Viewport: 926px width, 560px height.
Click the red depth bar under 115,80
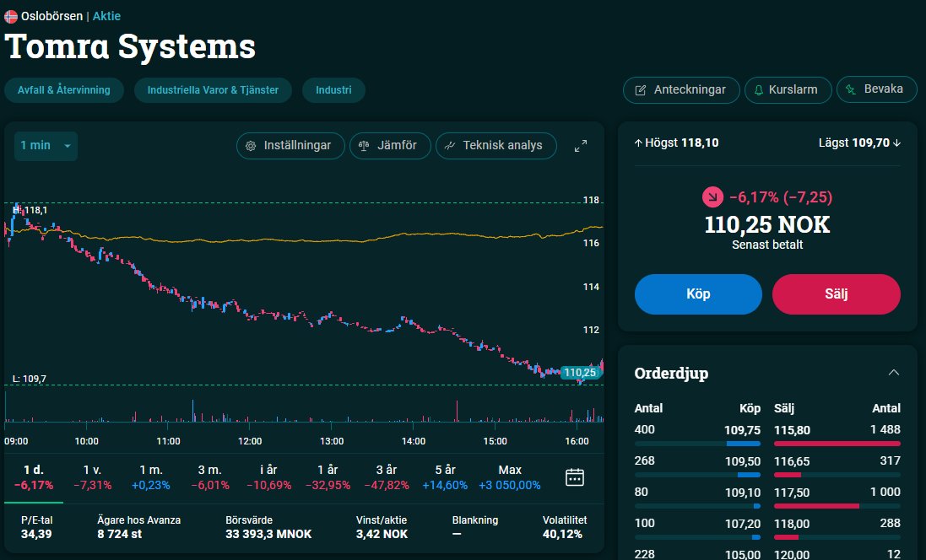click(x=837, y=444)
